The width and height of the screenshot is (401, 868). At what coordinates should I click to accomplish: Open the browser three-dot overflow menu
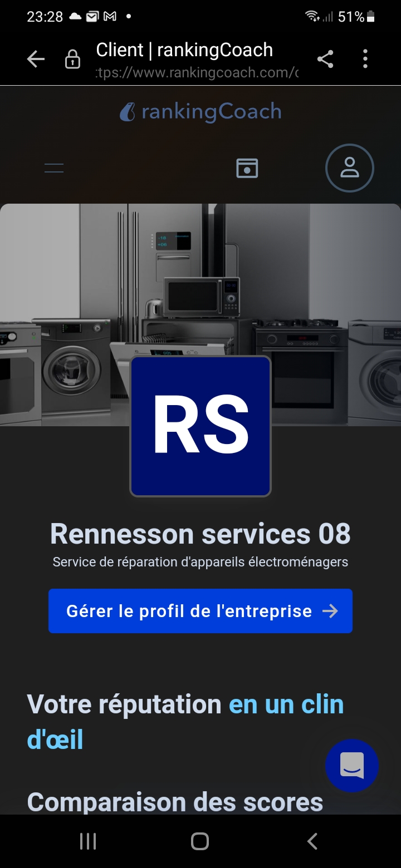point(365,59)
